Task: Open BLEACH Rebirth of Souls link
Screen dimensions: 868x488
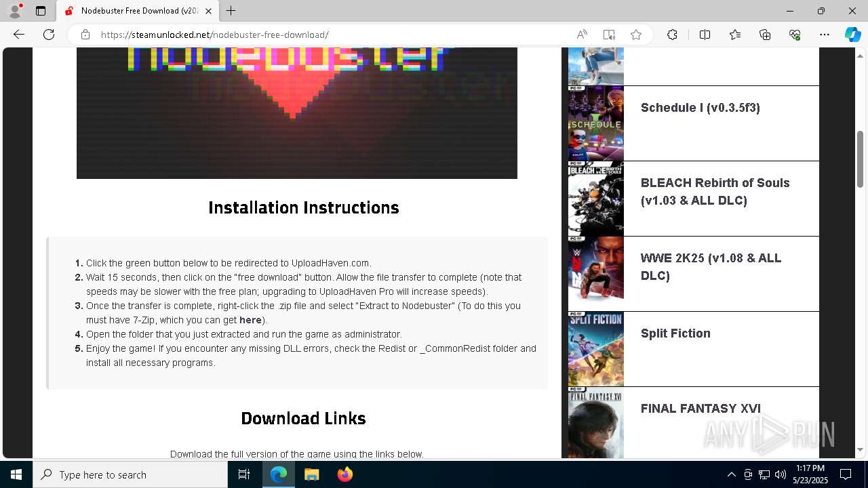Action: [x=715, y=192]
